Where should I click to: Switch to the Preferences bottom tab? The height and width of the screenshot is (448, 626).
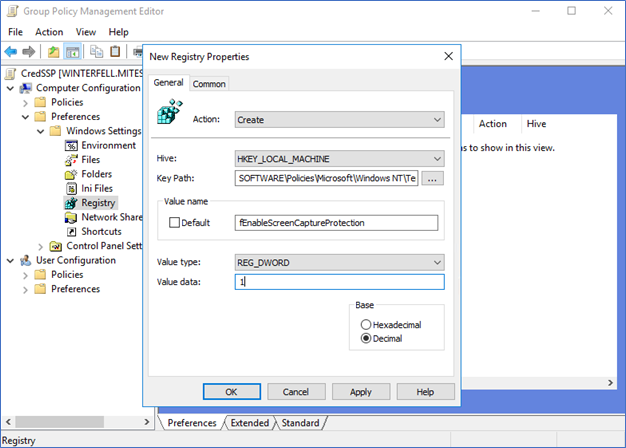[x=192, y=423]
